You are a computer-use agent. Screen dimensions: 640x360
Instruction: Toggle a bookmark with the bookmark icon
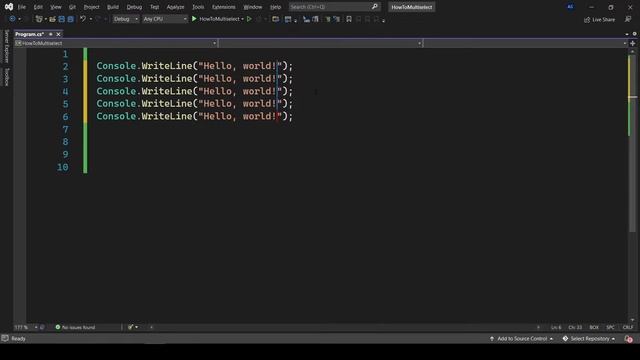coord(349,19)
